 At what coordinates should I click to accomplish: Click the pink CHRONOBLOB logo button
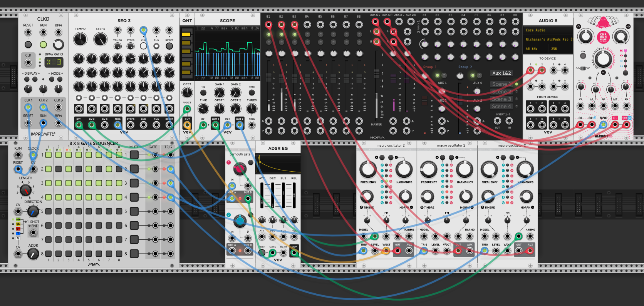[603, 37]
